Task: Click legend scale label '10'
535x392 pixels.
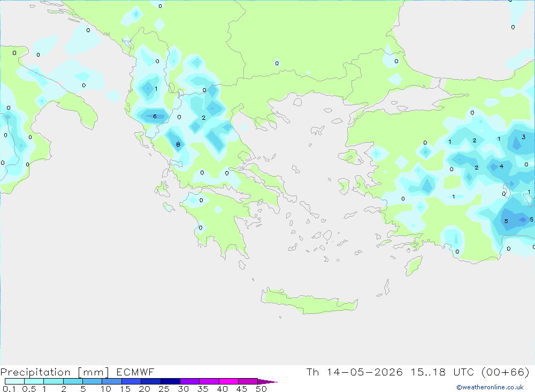Action: pos(105,389)
